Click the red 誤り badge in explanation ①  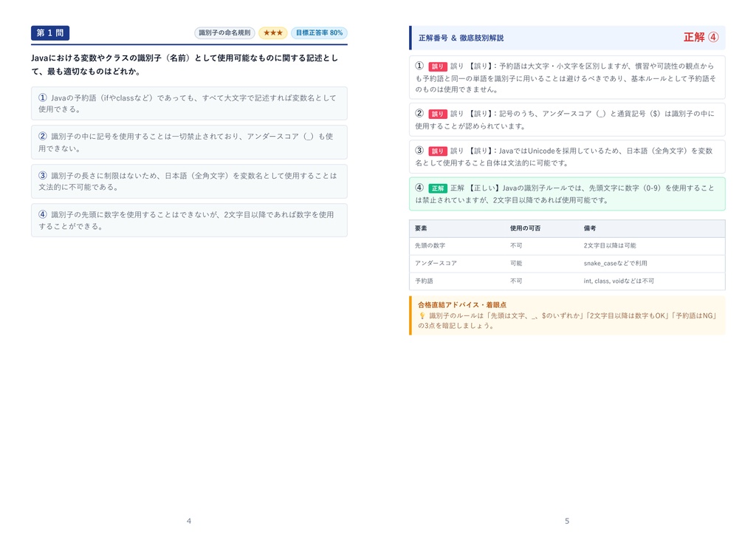coord(438,66)
